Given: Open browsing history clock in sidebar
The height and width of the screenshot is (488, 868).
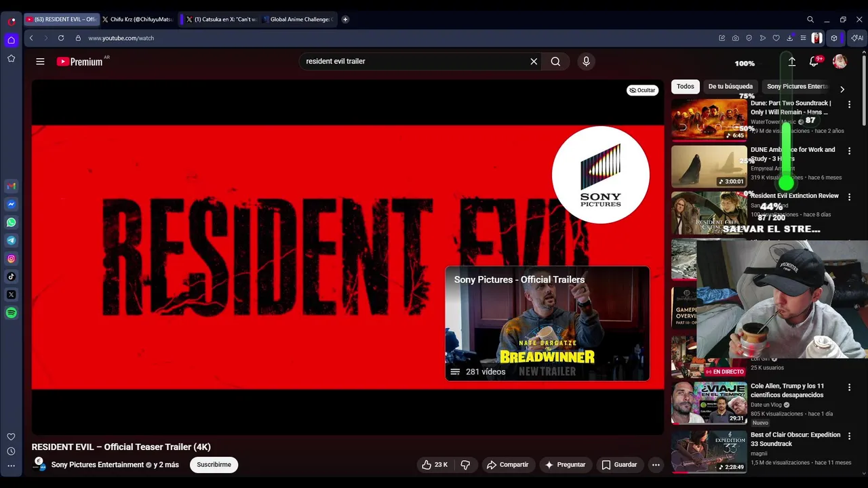Looking at the screenshot, I should pos(11,451).
